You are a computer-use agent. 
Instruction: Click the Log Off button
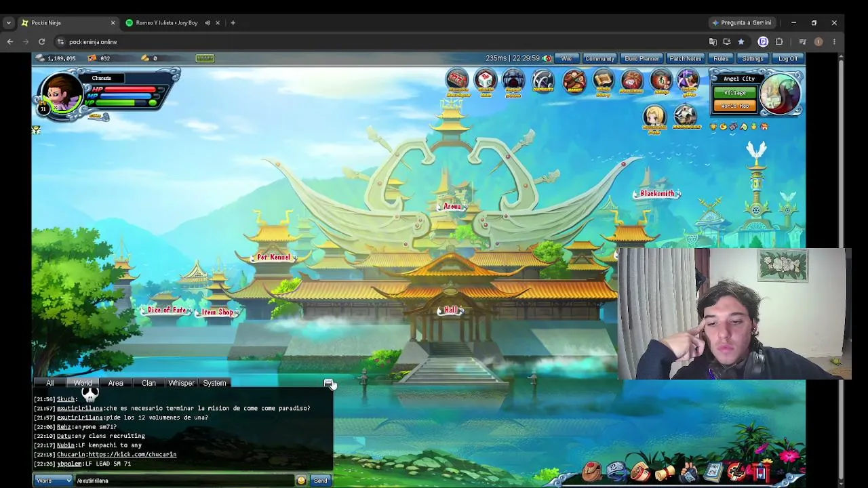click(x=788, y=58)
